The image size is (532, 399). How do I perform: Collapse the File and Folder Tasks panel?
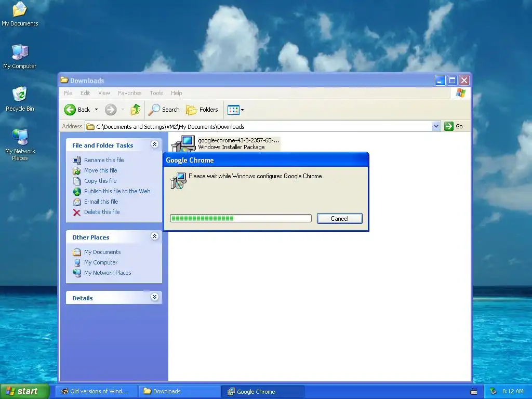[x=154, y=144]
